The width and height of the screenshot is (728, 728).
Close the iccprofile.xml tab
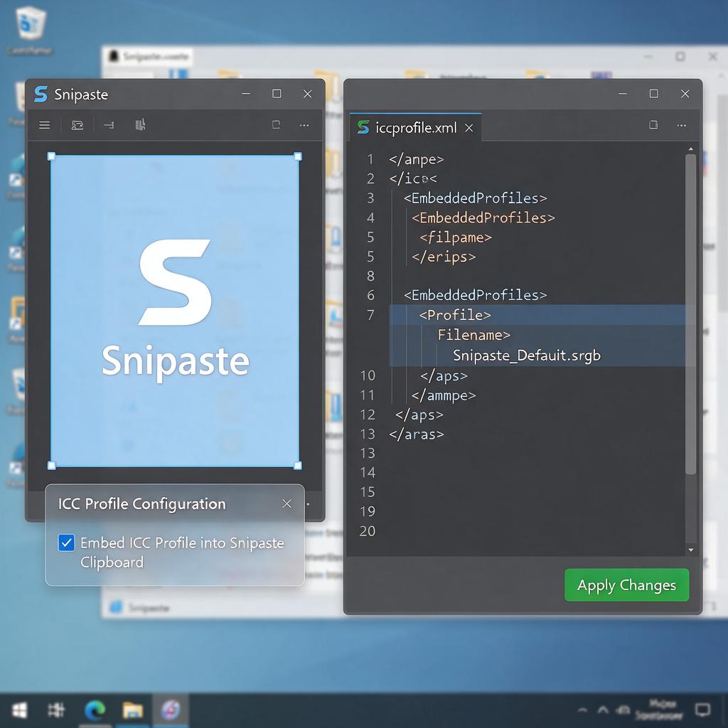click(469, 128)
